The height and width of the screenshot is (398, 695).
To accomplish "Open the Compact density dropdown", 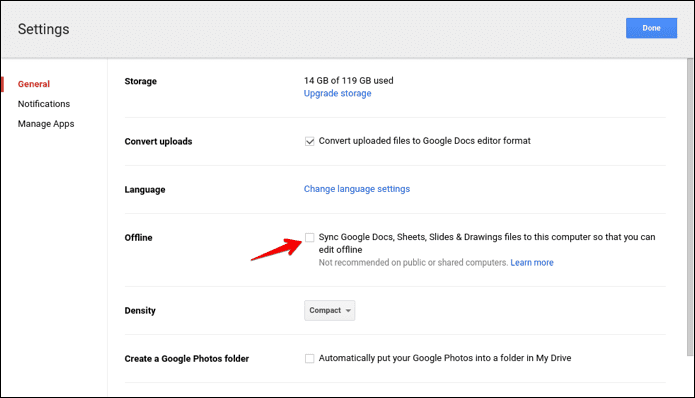I will (x=329, y=310).
